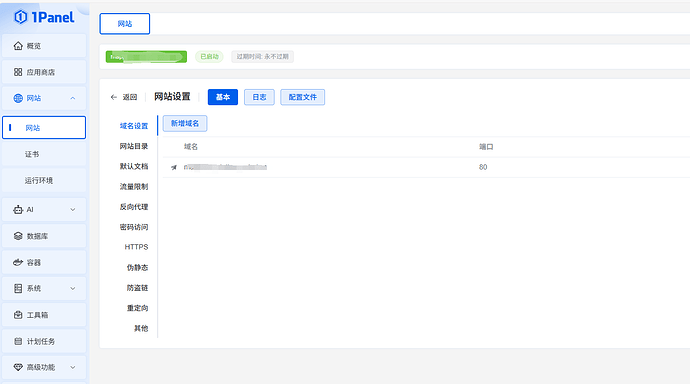
Task: Open the 运行环境 runtime submenu item
Action: (x=44, y=180)
